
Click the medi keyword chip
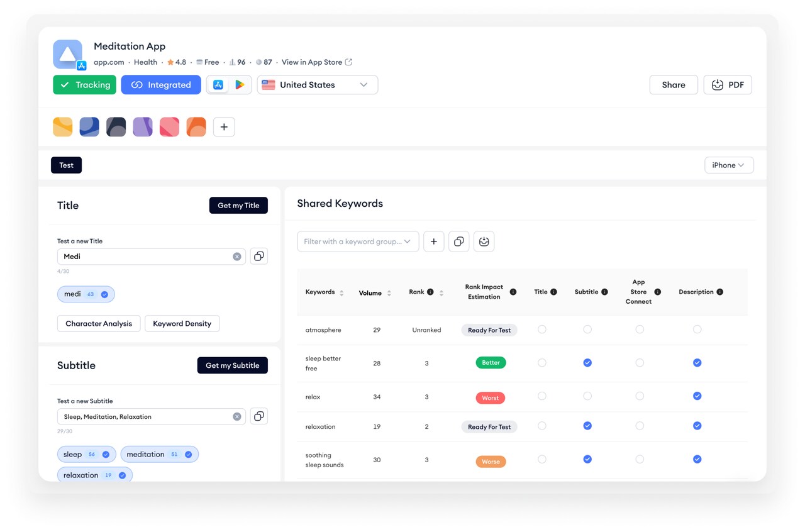click(86, 294)
